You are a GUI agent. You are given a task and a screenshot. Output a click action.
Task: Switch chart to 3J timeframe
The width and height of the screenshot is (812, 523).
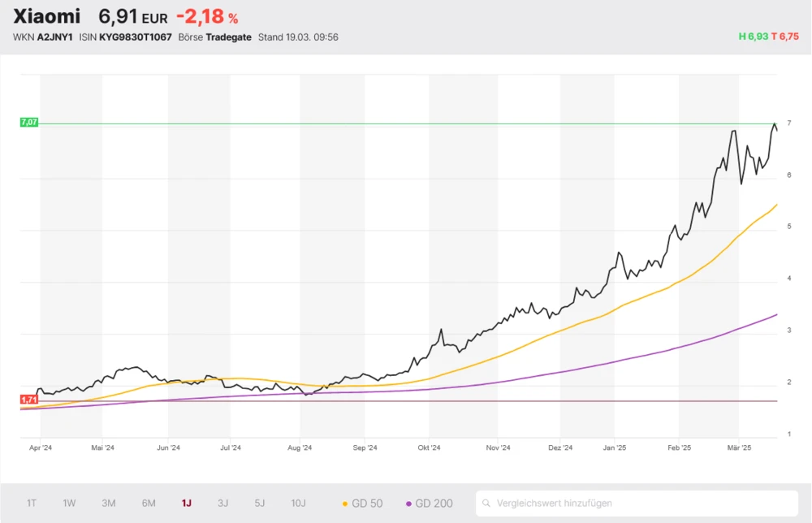[223, 504]
